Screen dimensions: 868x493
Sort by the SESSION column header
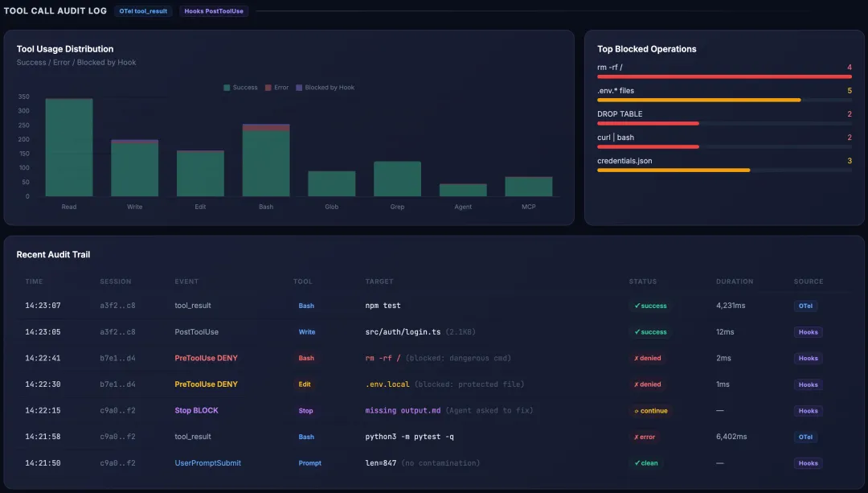tap(116, 281)
